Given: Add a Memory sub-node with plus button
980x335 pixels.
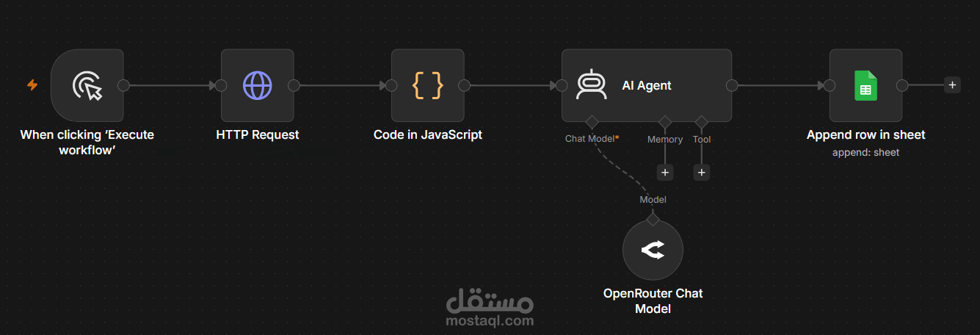Looking at the screenshot, I should pos(665,172).
